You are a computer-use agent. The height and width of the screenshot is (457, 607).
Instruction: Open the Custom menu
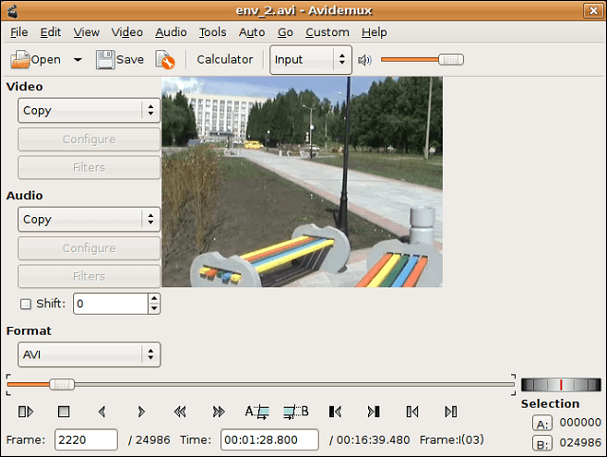click(x=327, y=32)
